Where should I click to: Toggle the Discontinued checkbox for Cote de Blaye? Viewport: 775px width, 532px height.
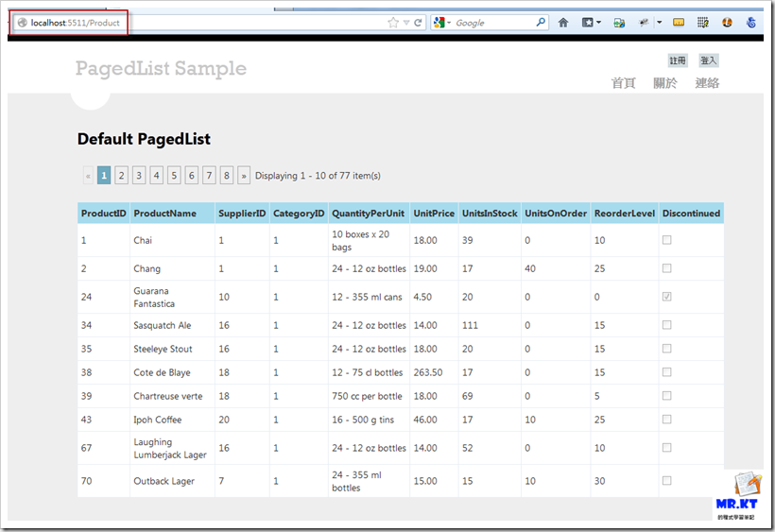pos(666,372)
